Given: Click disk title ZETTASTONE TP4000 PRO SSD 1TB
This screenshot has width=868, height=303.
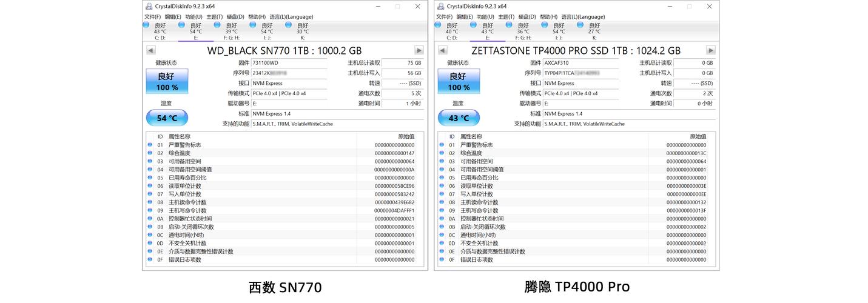Looking at the screenshot, I should 576,50.
